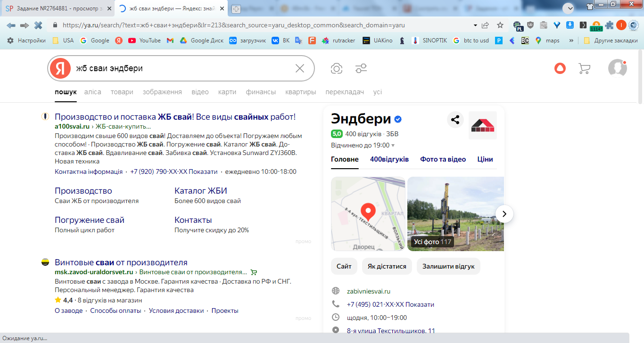This screenshot has width=644, height=343.
Task: Click the share page icon in address bar
Action: pyautogui.click(x=485, y=25)
